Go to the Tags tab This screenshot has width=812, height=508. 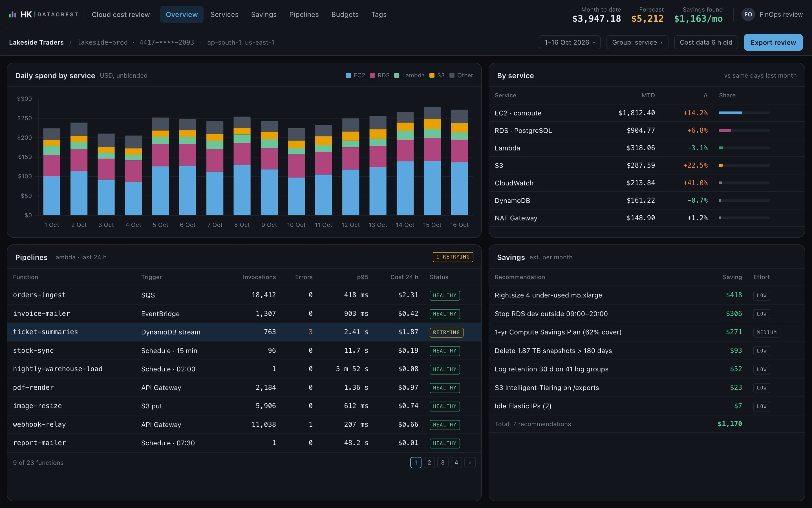[379, 14]
